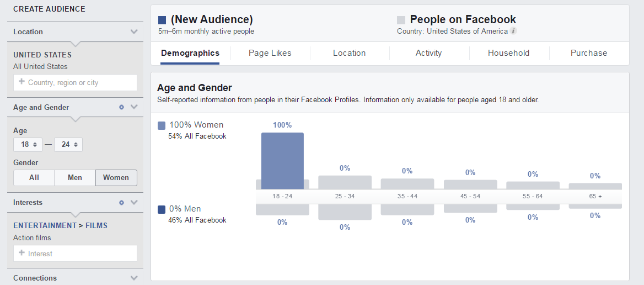Select the All gender option
The width and height of the screenshot is (644, 285).
tap(34, 178)
